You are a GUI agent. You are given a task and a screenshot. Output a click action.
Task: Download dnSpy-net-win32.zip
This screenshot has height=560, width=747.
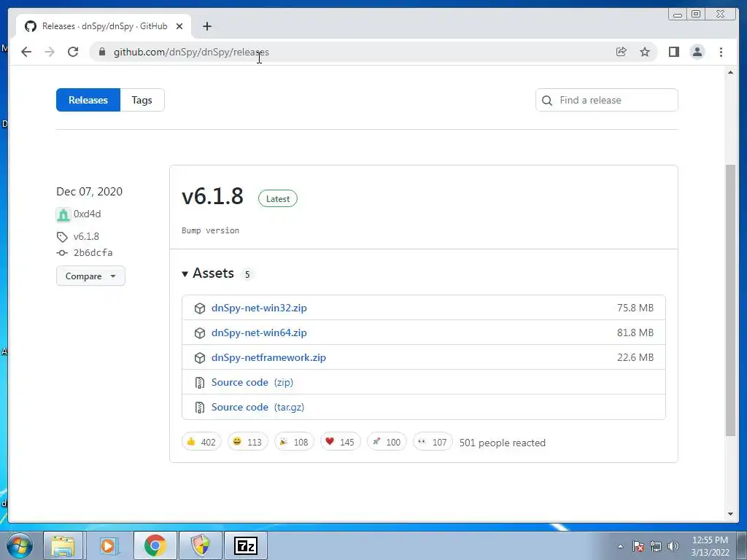pyautogui.click(x=259, y=308)
